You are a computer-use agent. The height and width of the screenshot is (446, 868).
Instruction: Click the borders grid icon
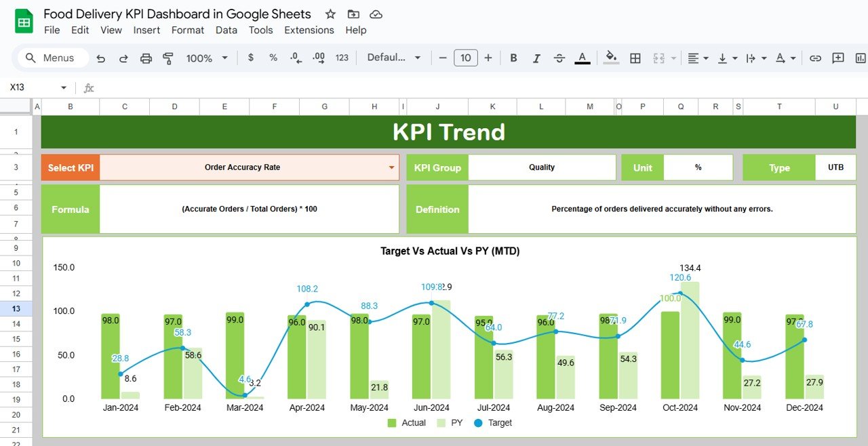point(635,58)
